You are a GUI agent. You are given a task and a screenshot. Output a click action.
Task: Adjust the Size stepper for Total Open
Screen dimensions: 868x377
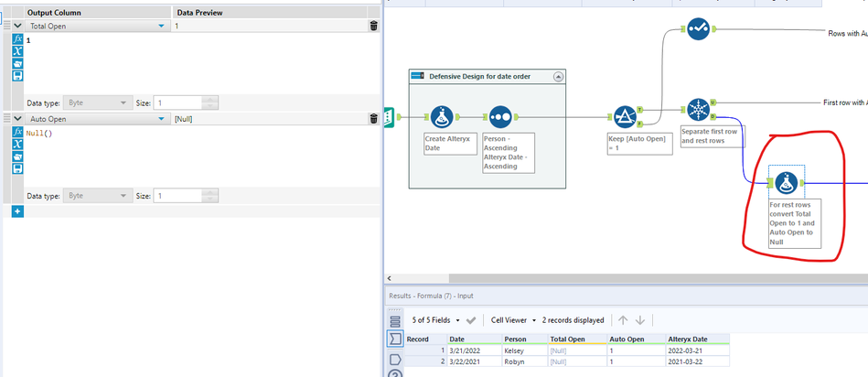pyautogui.click(x=210, y=102)
